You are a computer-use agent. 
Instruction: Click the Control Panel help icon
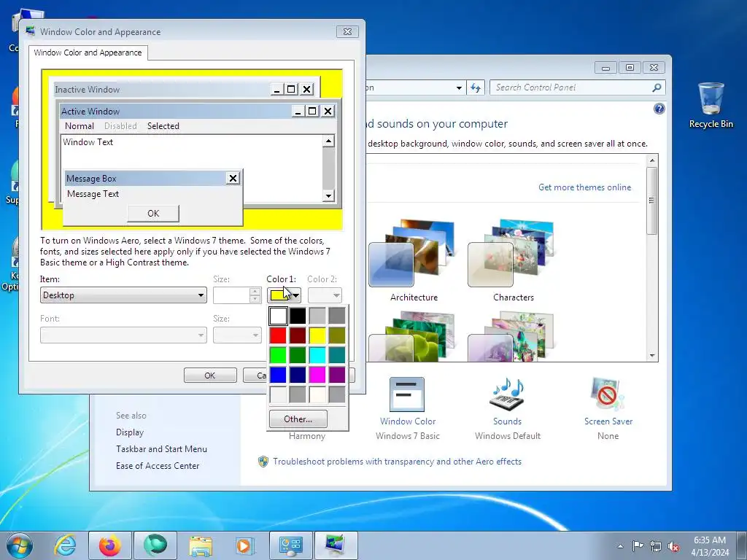click(x=659, y=109)
